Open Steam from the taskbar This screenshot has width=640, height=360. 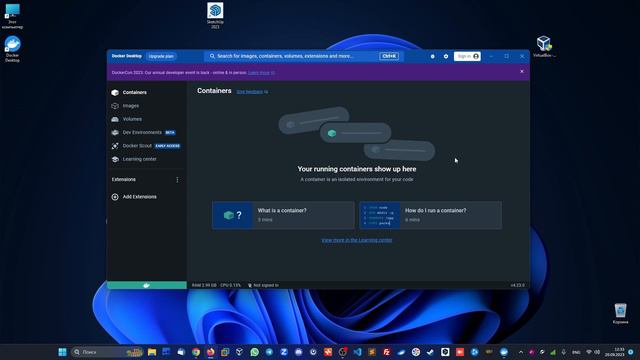pos(430,352)
